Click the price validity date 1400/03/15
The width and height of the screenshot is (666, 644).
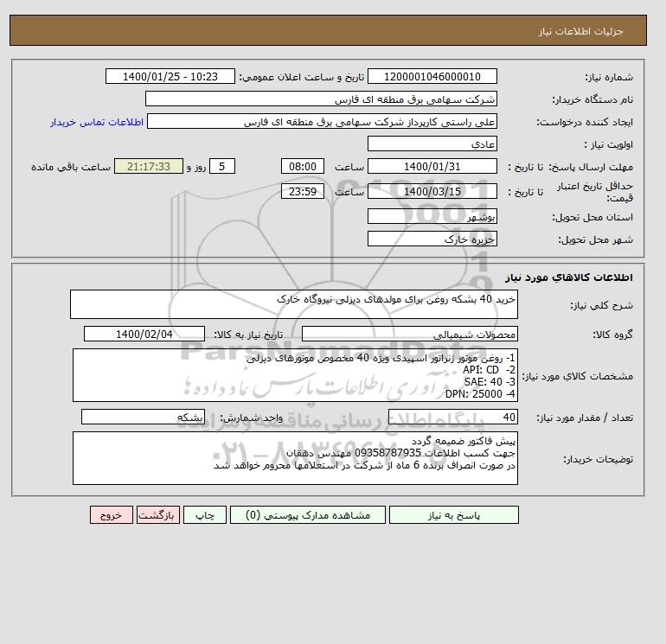pos(432,191)
